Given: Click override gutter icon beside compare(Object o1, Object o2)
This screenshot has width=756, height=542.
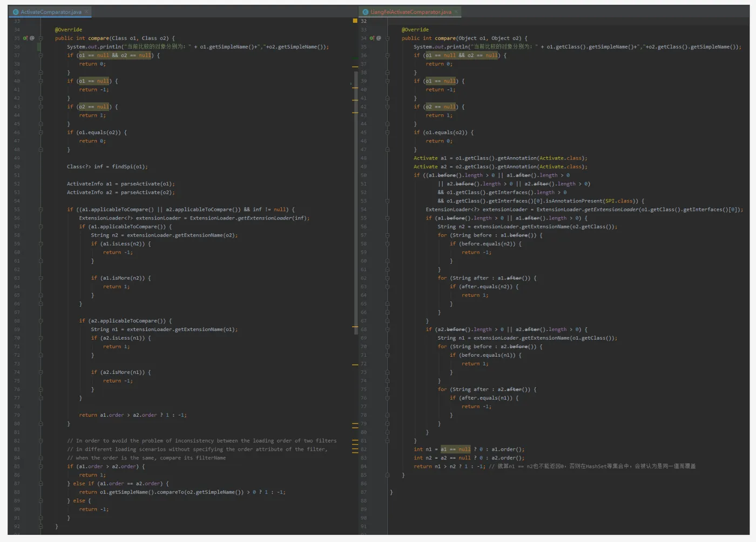Looking at the screenshot, I should (372, 38).
